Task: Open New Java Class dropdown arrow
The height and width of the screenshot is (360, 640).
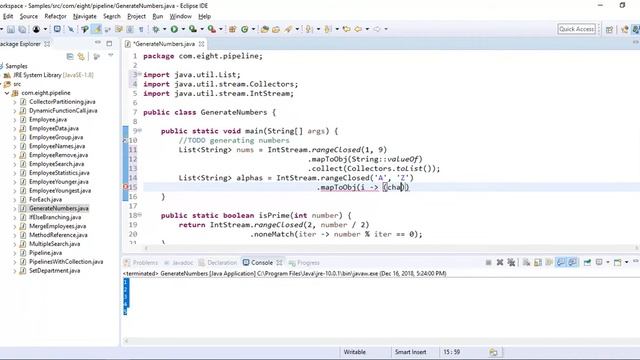Action: [x=253, y=29]
